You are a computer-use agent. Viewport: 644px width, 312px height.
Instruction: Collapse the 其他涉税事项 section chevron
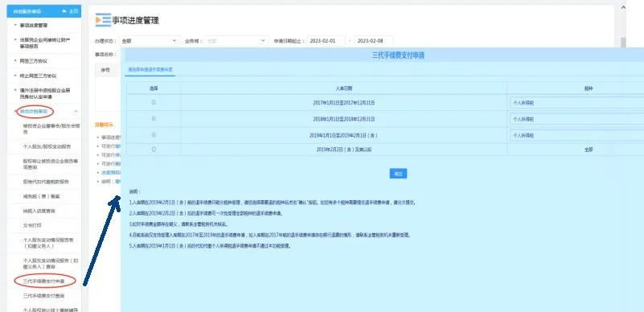pos(76,111)
